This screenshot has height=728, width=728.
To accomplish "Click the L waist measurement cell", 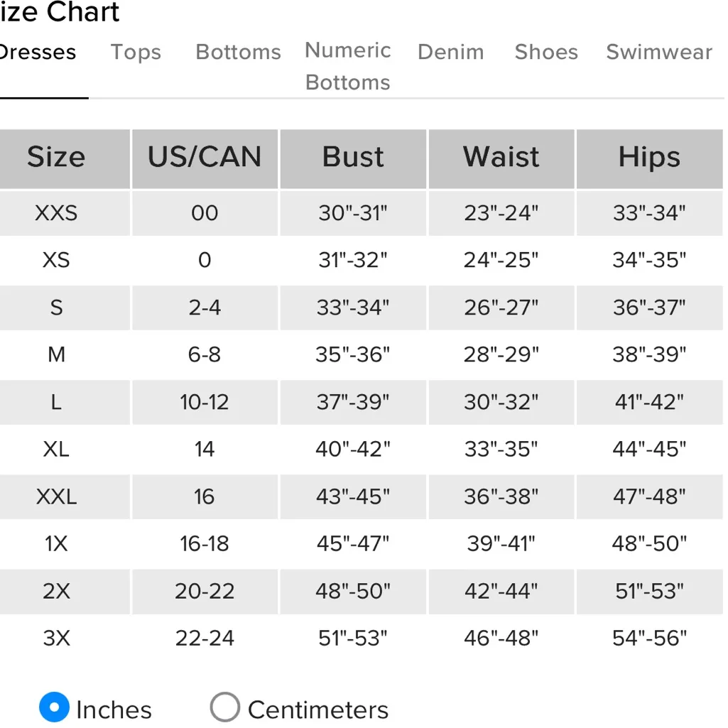I will [x=501, y=402].
